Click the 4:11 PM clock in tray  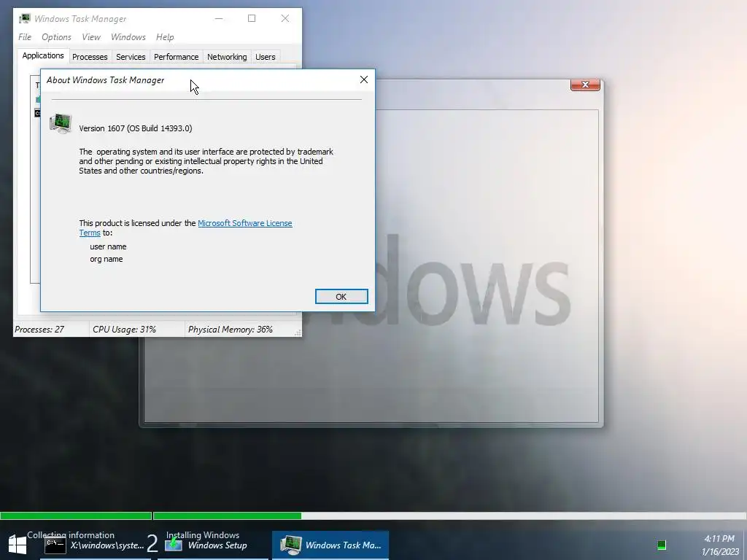(x=719, y=539)
